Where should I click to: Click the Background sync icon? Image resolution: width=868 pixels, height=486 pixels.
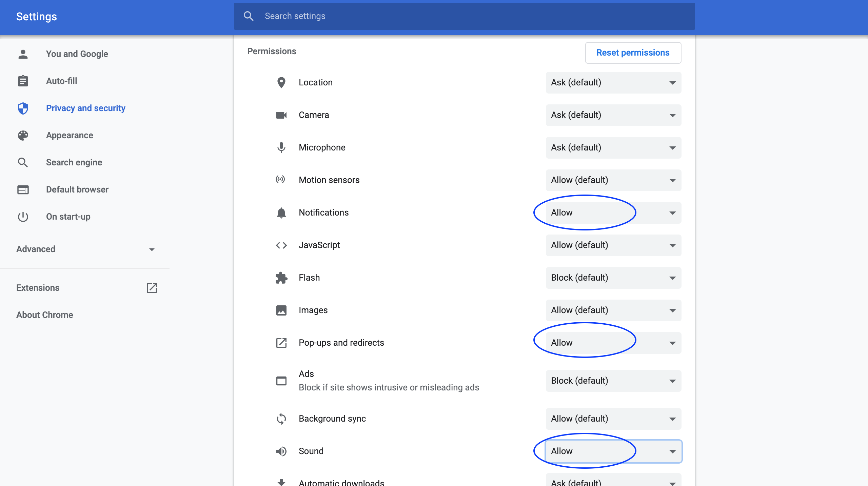[x=281, y=419]
